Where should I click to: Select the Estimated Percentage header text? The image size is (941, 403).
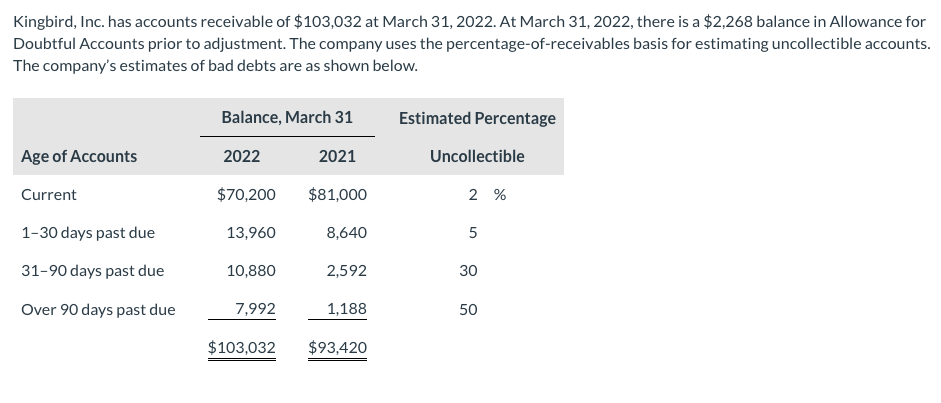click(x=477, y=119)
